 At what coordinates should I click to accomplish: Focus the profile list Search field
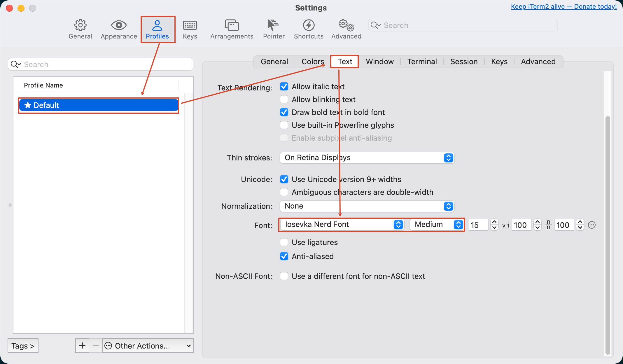[x=101, y=64]
